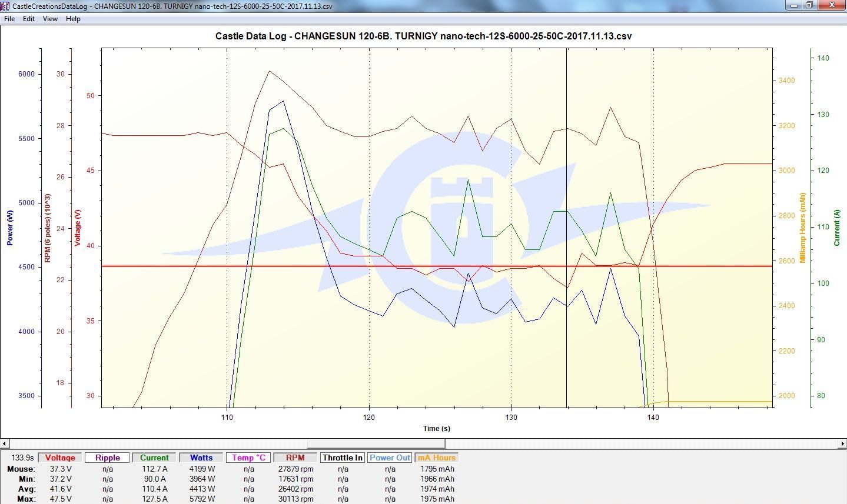Click the Avg current value 110.4 A

click(155, 489)
